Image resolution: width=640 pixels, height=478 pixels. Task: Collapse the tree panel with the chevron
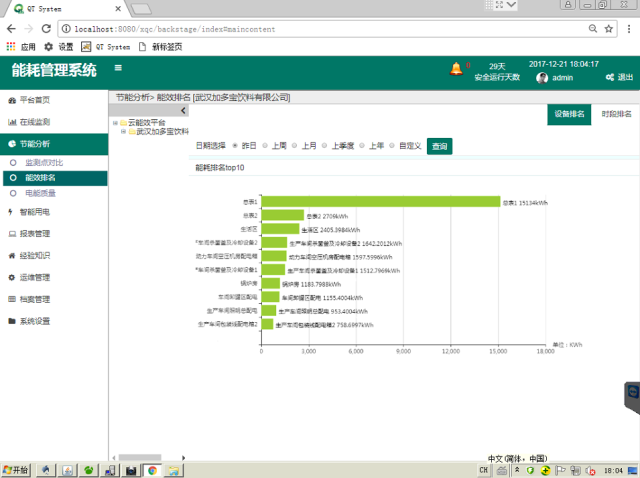pyautogui.click(x=183, y=110)
